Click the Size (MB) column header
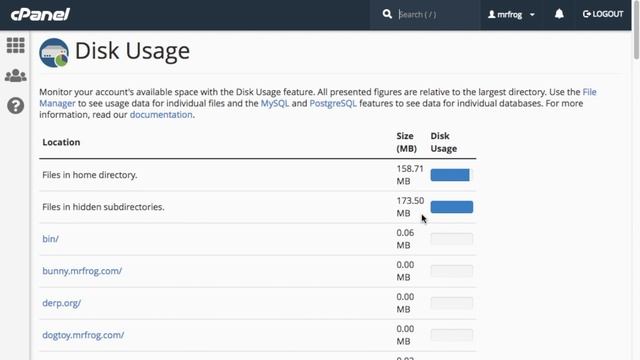 click(x=407, y=142)
